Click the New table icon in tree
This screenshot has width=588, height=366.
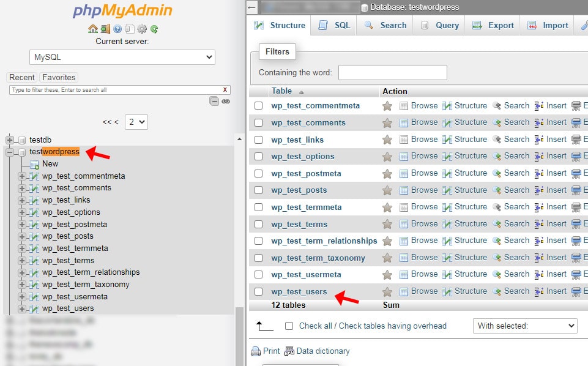click(x=34, y=164)
